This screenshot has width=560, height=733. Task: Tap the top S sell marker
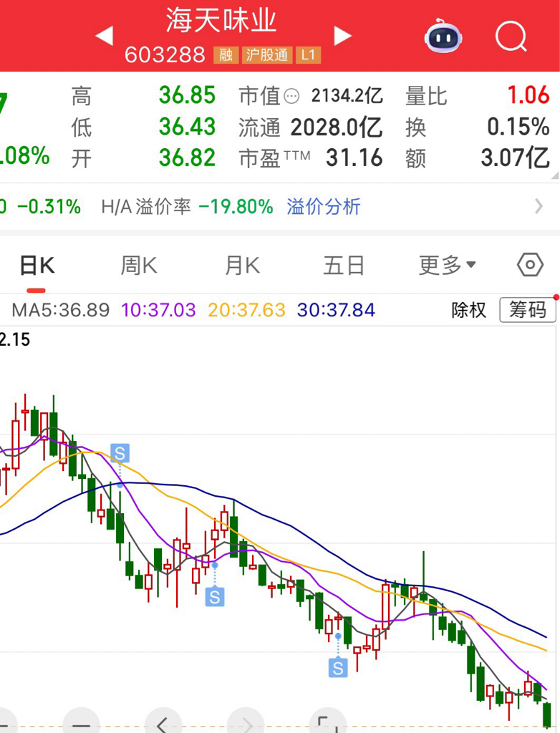[x=120, y=453]
